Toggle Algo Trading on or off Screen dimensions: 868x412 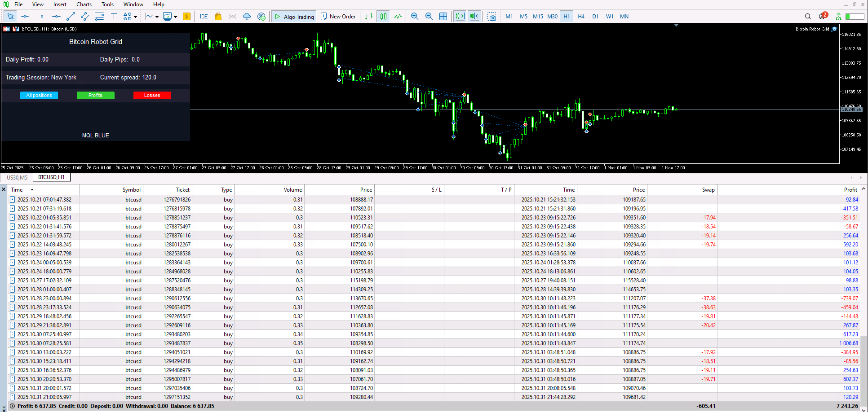click(294, 17)
